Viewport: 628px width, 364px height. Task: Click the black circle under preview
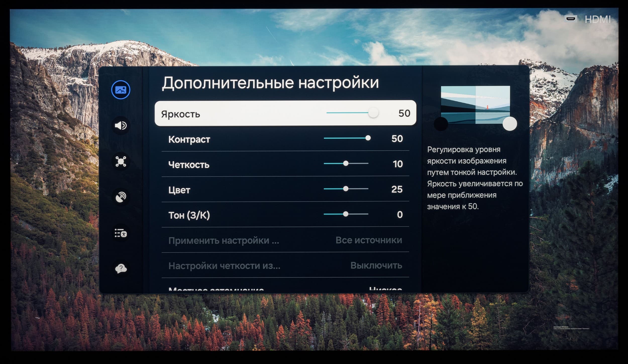441,124
